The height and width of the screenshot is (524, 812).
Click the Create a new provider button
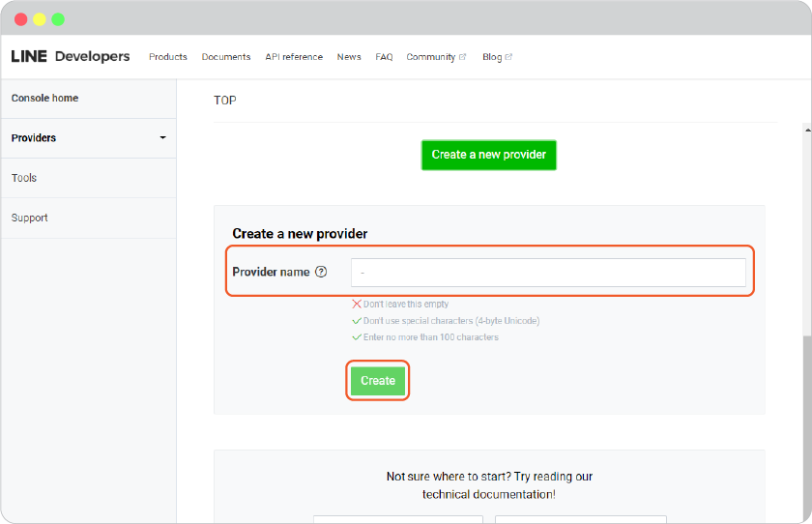(489, 155)
